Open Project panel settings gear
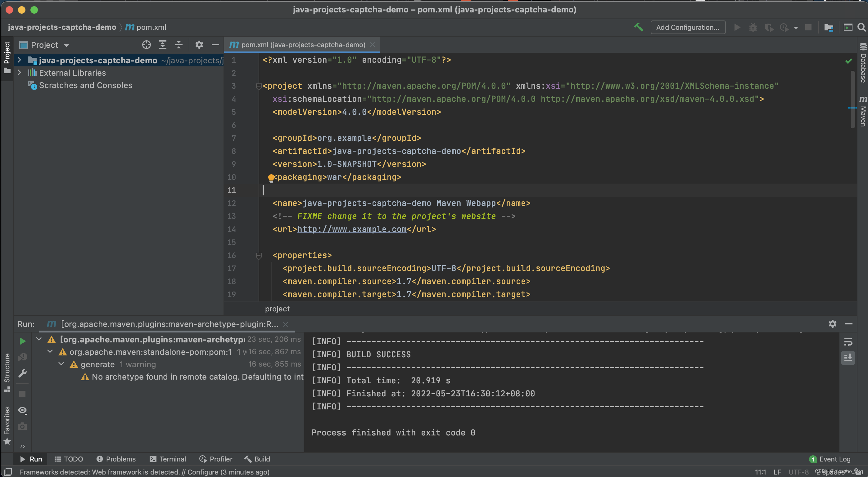Image resolution: width=868 pixels, height=477 pixels. (199, 45)
